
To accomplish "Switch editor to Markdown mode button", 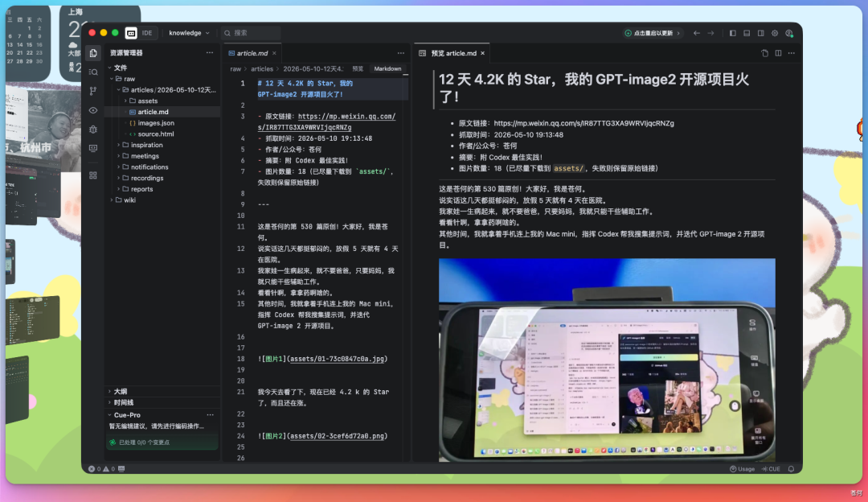I will click(387, 68).
